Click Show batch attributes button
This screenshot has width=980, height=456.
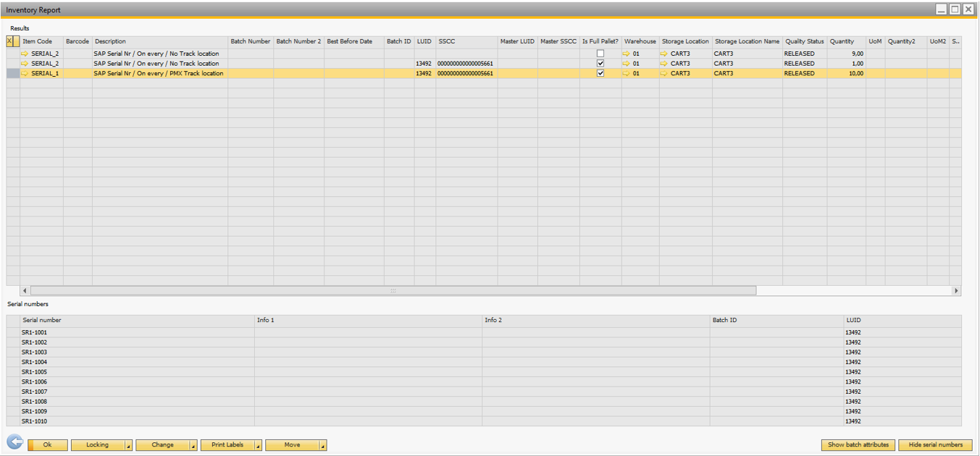pyautogui.click(x=858, y=445)
